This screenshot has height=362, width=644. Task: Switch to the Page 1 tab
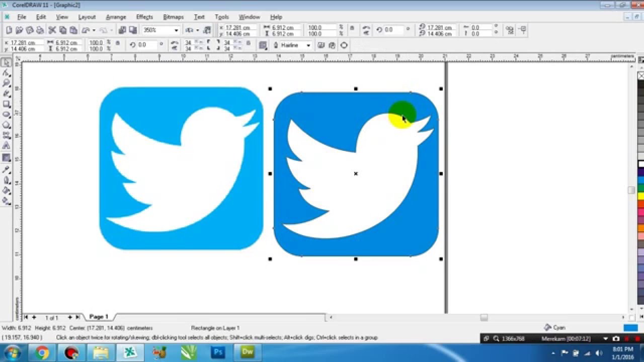[x=99, y=317]
